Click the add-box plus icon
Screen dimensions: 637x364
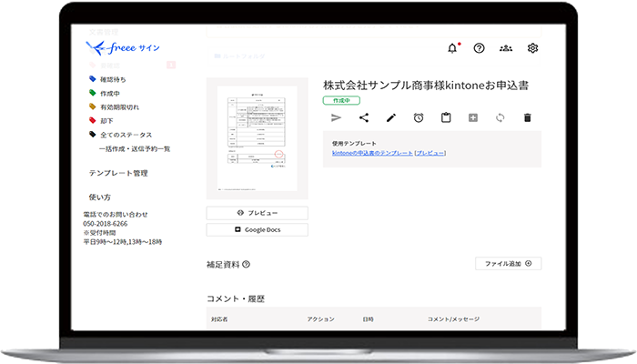point(473,117)
